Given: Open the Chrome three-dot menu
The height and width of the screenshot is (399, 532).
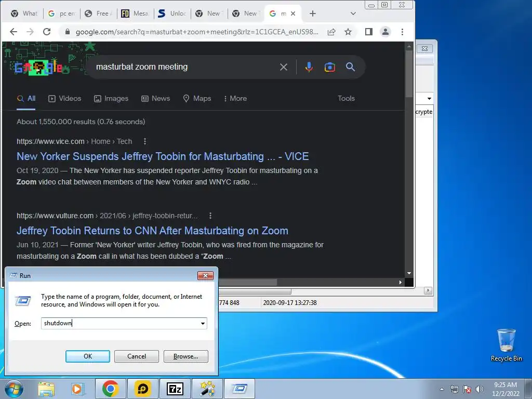Looking at the screenshot, I should (x=403, y=32).
